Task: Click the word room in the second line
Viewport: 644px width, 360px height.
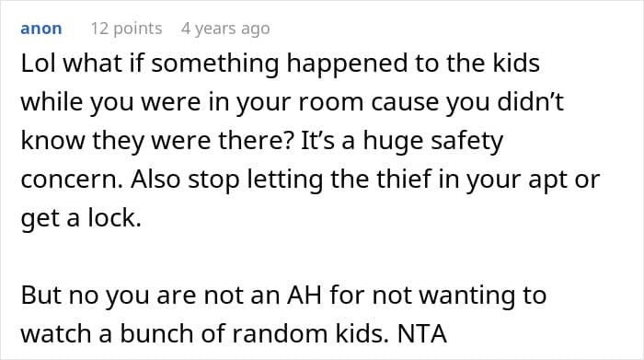Action: point(330,103)
